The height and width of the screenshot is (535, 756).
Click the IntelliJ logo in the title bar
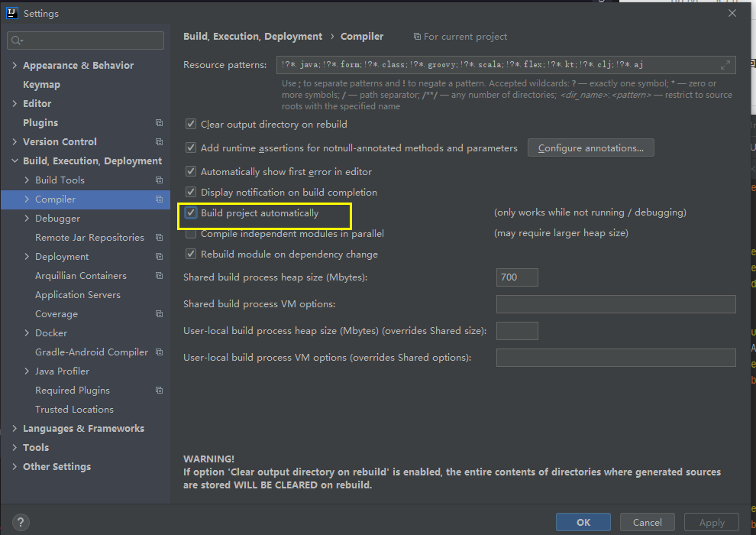pyautogui.click(x=12, y=13)
